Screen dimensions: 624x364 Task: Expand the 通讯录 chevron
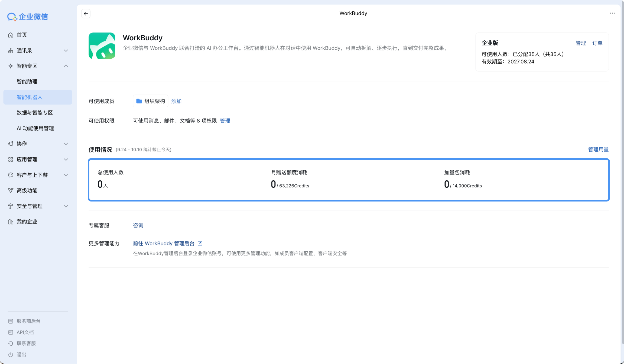click(66, 51)
